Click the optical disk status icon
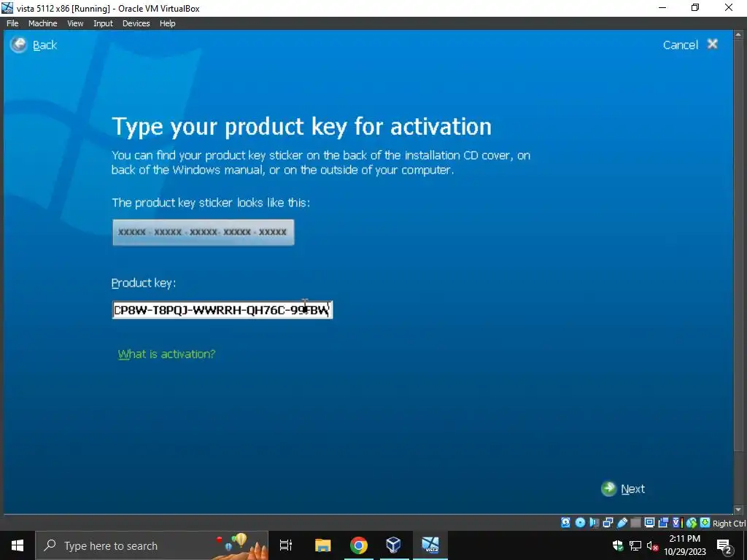 click(580, 523)
